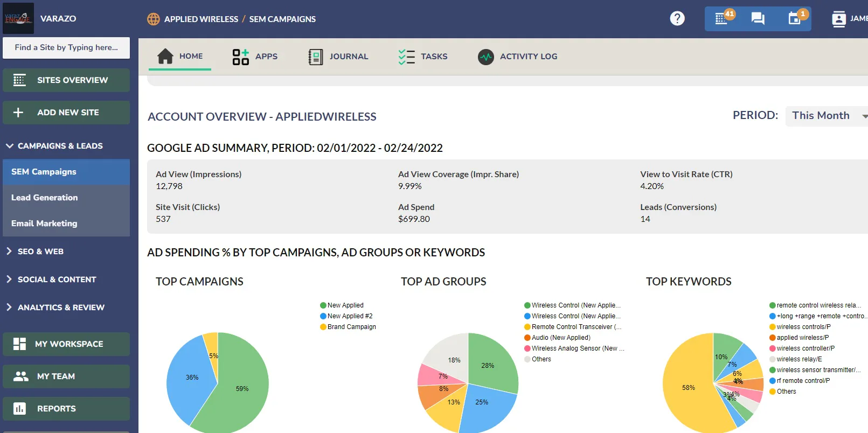The image size is (868, 433).
Task: Click the Wireless Analog Sensor legend entry
Action: click(574, 348)
